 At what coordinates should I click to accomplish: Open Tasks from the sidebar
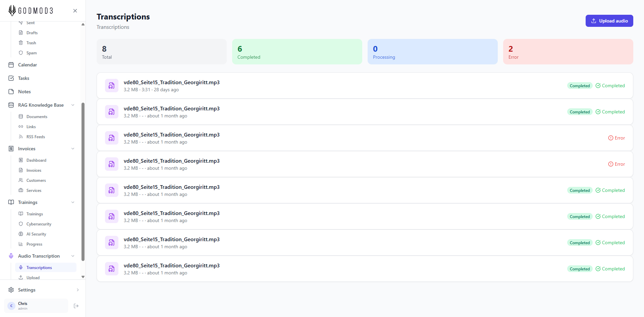(23, 78)
